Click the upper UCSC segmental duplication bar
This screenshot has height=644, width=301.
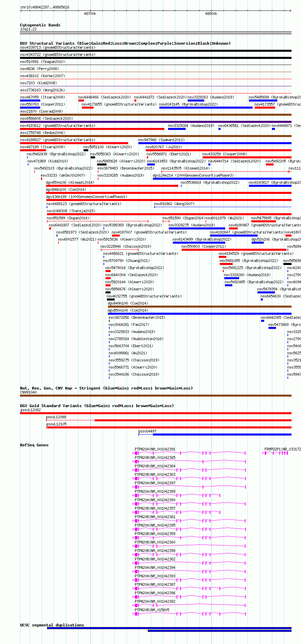pos(169,628)
